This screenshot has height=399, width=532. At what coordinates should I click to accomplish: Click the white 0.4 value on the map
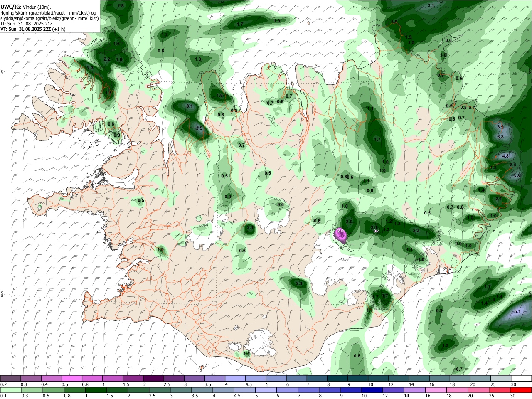click(377, 231)
